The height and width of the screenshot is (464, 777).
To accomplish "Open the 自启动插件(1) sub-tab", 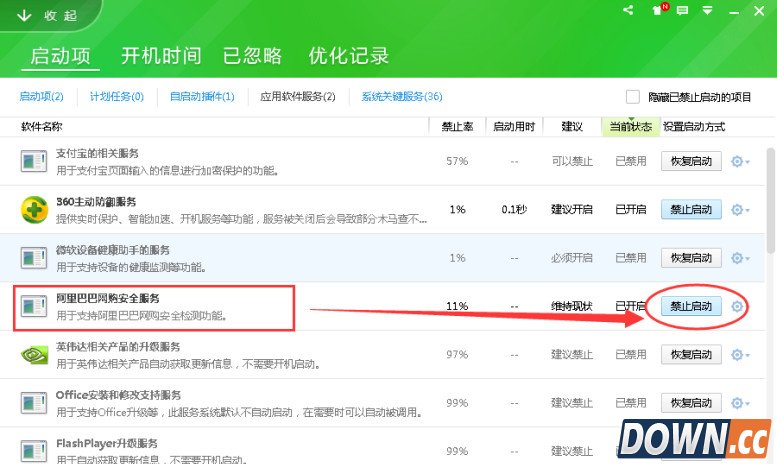I will coord(202,97).
